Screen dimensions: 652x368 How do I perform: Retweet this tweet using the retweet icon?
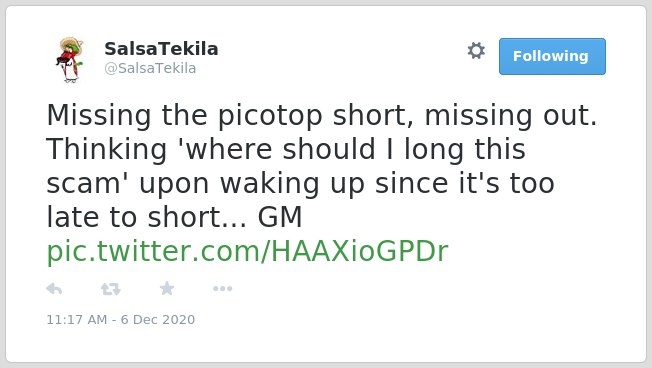(111, 289)
